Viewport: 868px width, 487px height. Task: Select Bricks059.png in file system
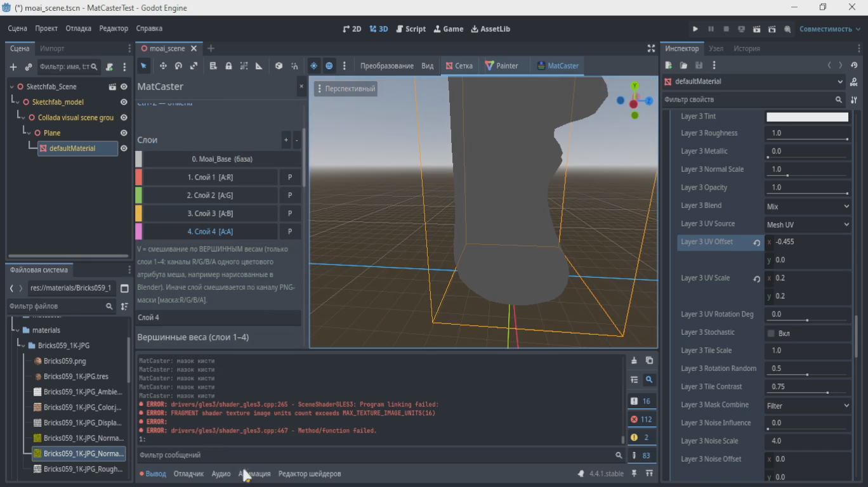[64, 361]
